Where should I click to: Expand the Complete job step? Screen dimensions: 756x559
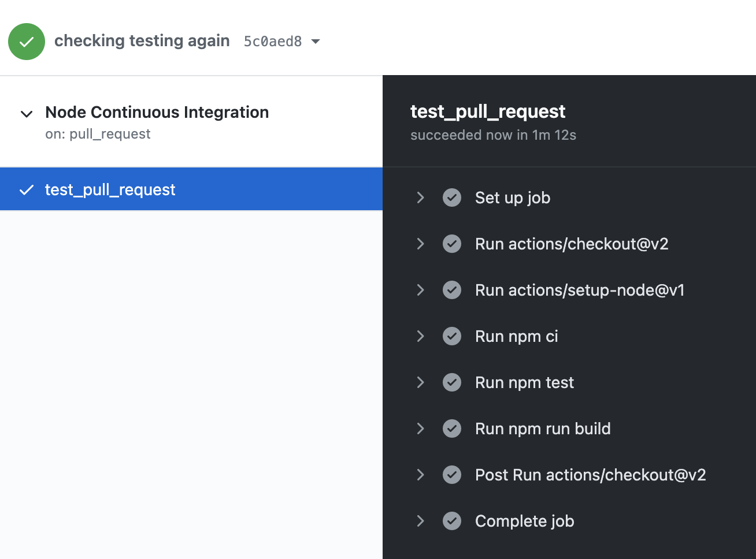point(421,521)
